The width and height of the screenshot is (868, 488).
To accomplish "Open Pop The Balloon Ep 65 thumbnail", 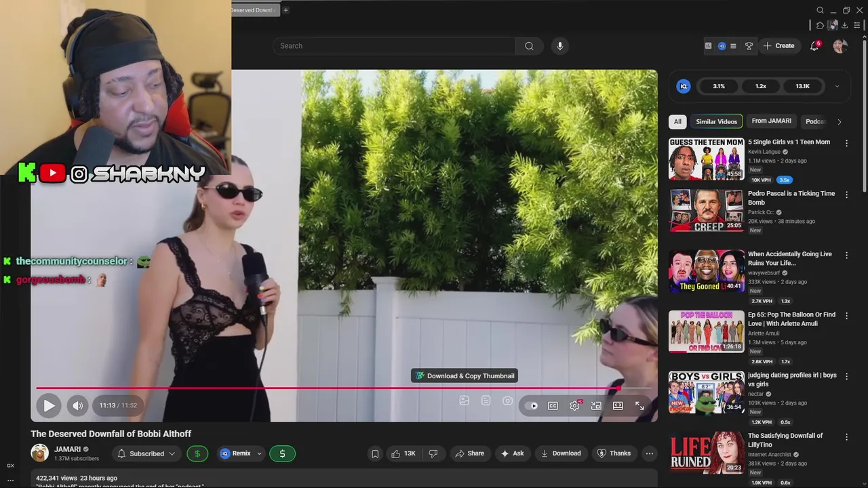I will (706, 331).
